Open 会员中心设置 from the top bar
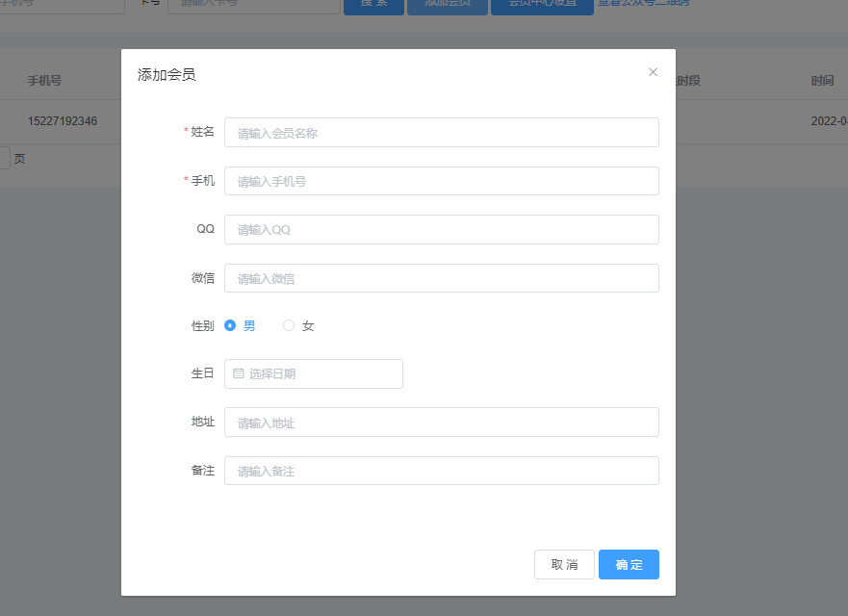Screen dimensions: 848x616 click(x=542, y=4)
